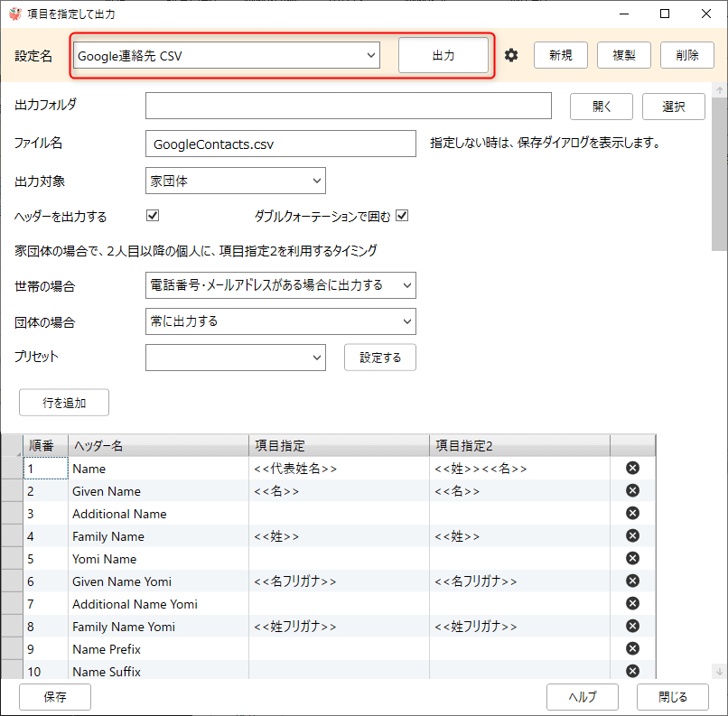Remove the Family Name Yomi row

coord(632,627)
